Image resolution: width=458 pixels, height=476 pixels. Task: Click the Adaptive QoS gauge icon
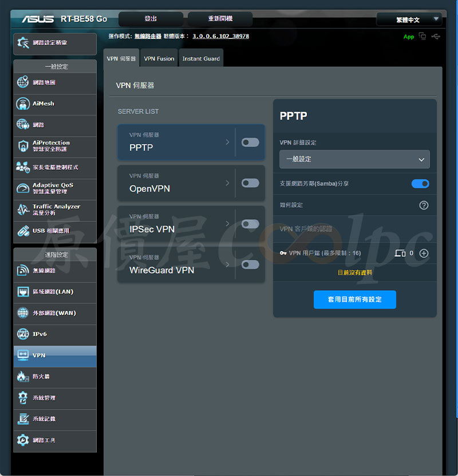point(23,188)
